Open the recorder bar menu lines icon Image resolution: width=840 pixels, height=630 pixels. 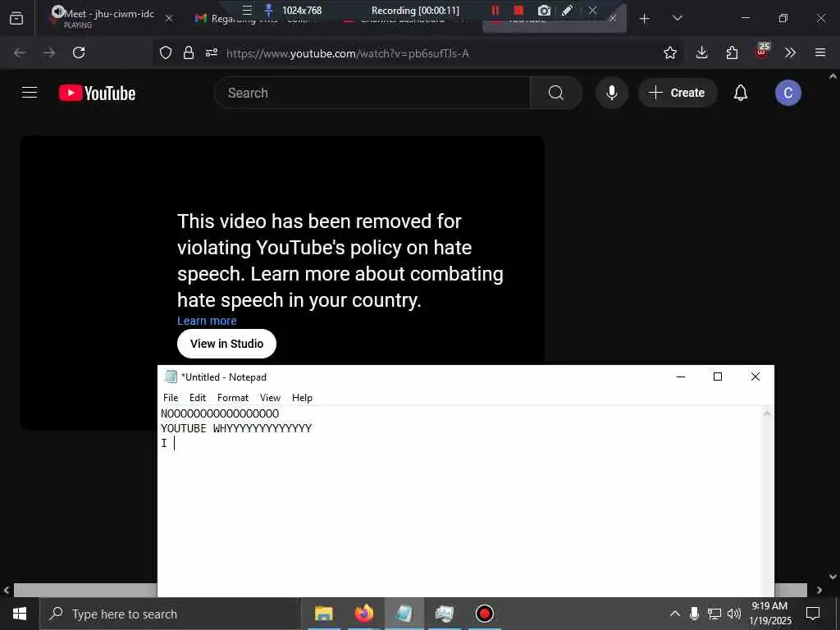[247, 10]
